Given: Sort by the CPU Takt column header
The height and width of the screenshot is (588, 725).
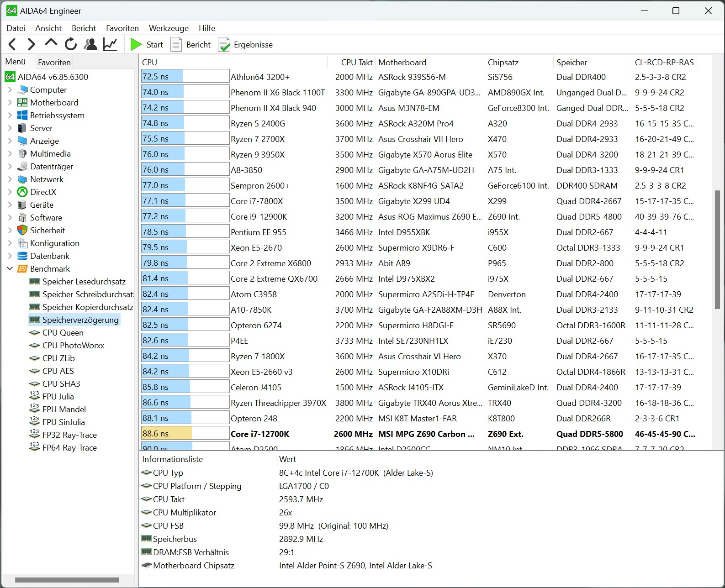Looking at the screenshot, I should (351, 63).
